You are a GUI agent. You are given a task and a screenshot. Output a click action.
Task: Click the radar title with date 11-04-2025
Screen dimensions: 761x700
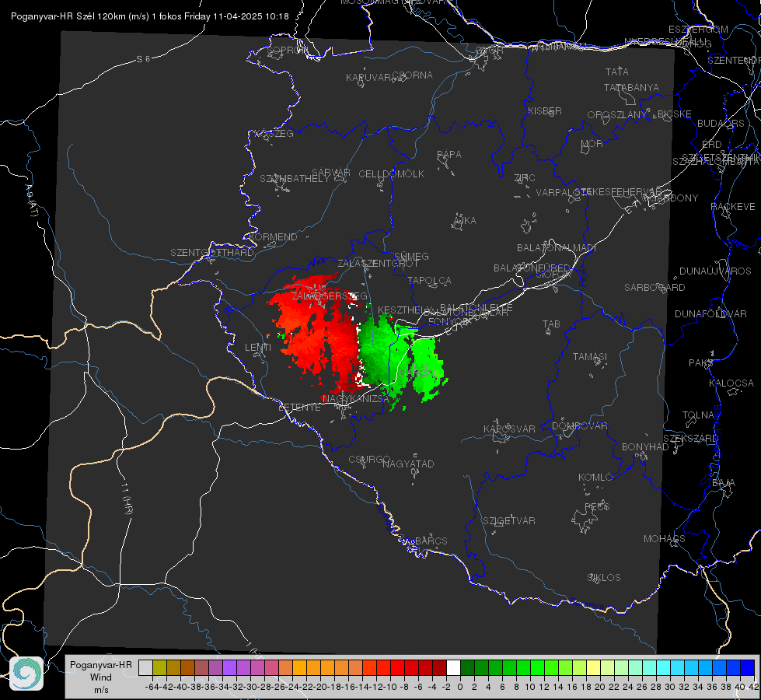(150, 16)
